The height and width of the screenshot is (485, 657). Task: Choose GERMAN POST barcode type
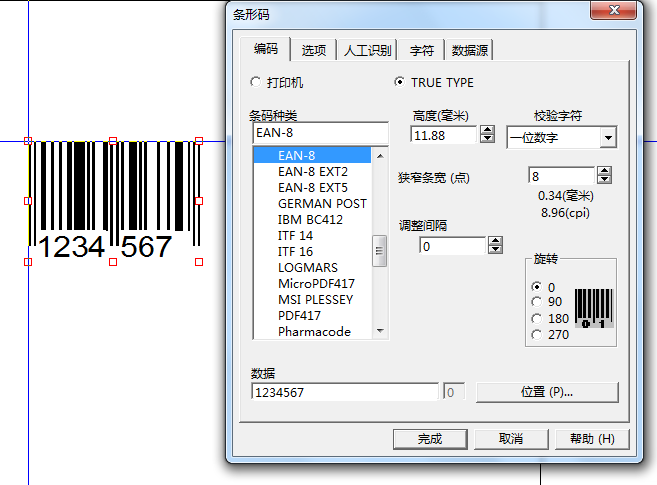[314, 203]
